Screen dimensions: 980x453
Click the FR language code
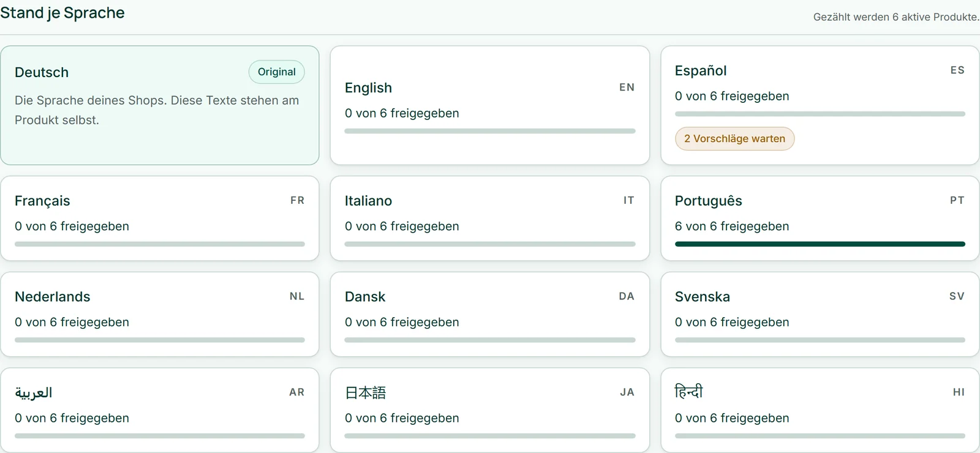297,200
